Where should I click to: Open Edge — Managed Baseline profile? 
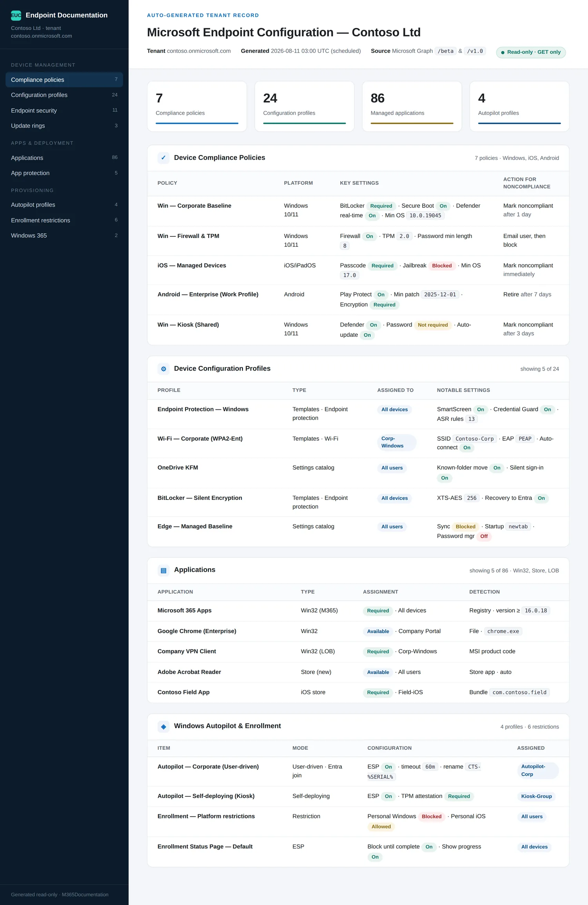pos(195,526)
